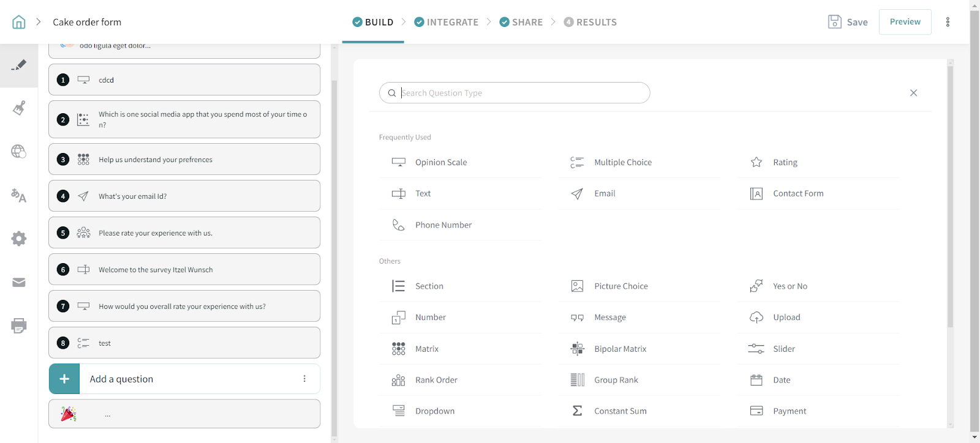Go to the SHARE tab
The height and width of the screenshot is (443, 980).
click(x=521, y=22)
